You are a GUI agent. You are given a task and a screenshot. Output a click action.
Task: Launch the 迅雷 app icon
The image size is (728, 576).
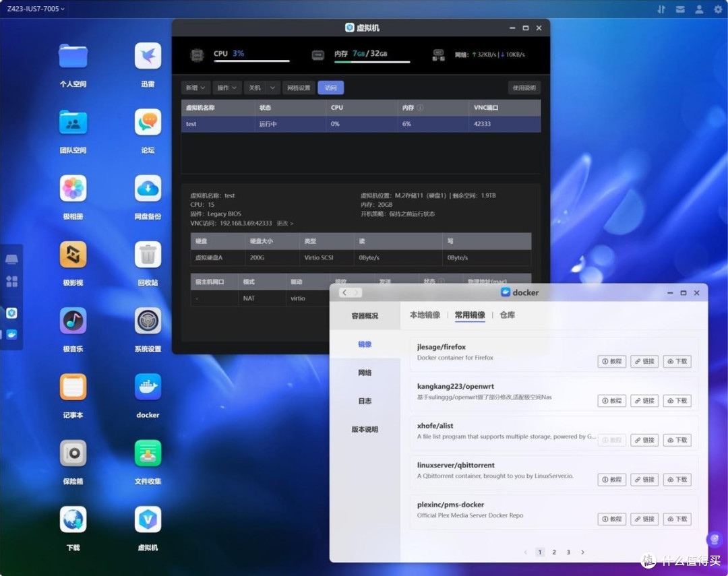click(x=148, y=56)
